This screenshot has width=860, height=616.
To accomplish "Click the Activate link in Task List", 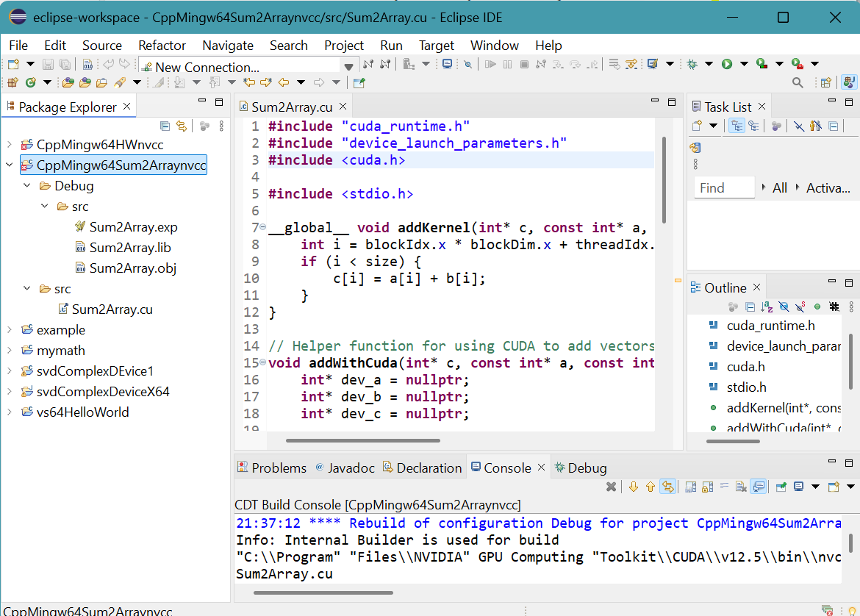I will click(828, 188).
